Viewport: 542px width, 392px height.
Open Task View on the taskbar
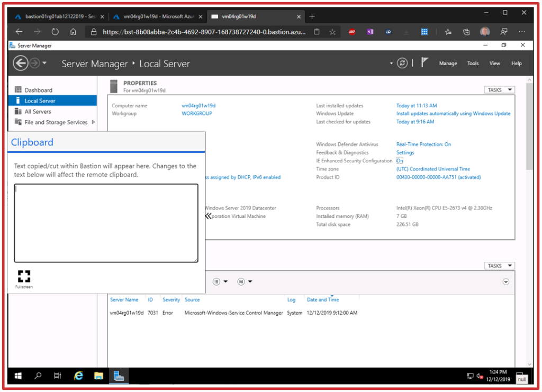[x=57, y=376]
